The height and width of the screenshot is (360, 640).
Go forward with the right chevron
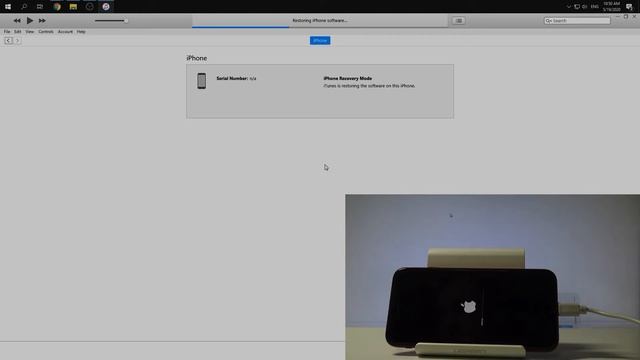17,40
